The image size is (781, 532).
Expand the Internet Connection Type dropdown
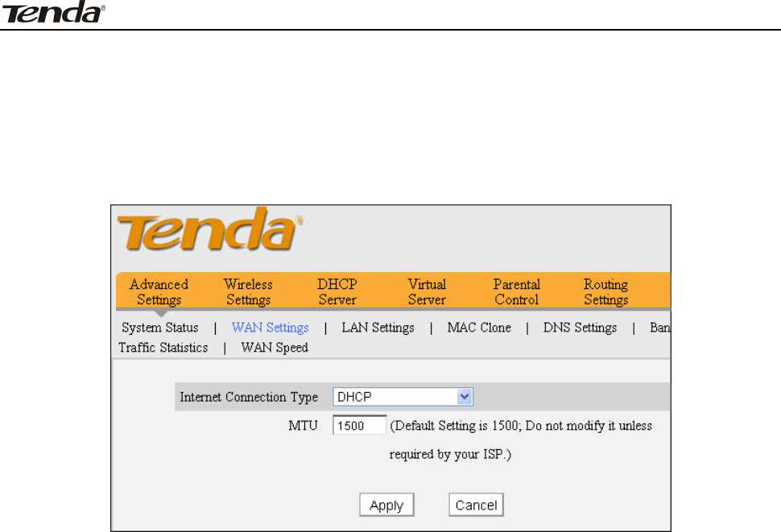403,397
